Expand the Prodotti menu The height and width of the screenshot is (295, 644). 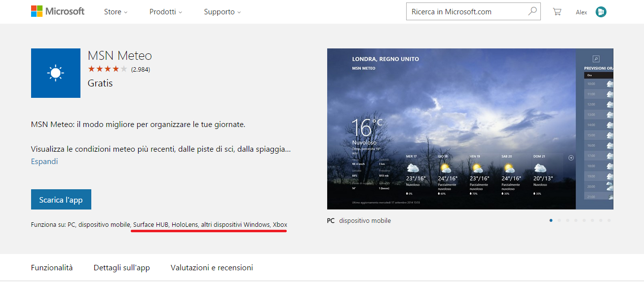coord(166,12)
